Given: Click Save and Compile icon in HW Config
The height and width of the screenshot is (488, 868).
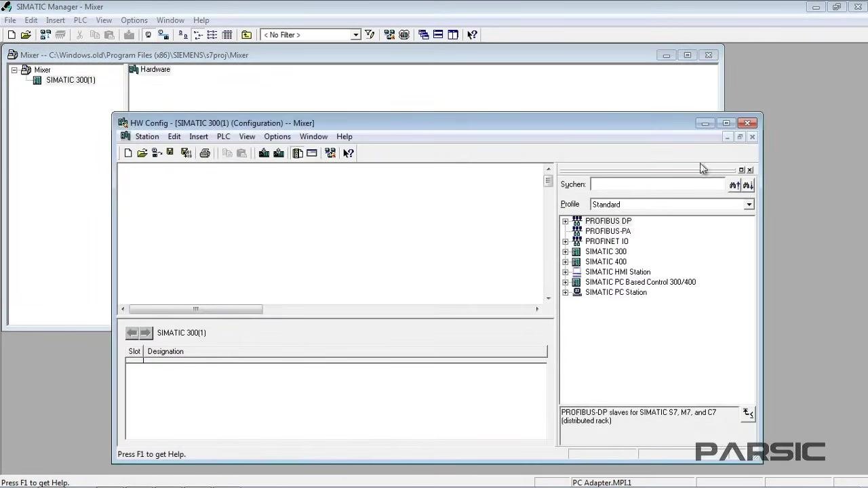Looking at the screenshot, I should (186, 153).
